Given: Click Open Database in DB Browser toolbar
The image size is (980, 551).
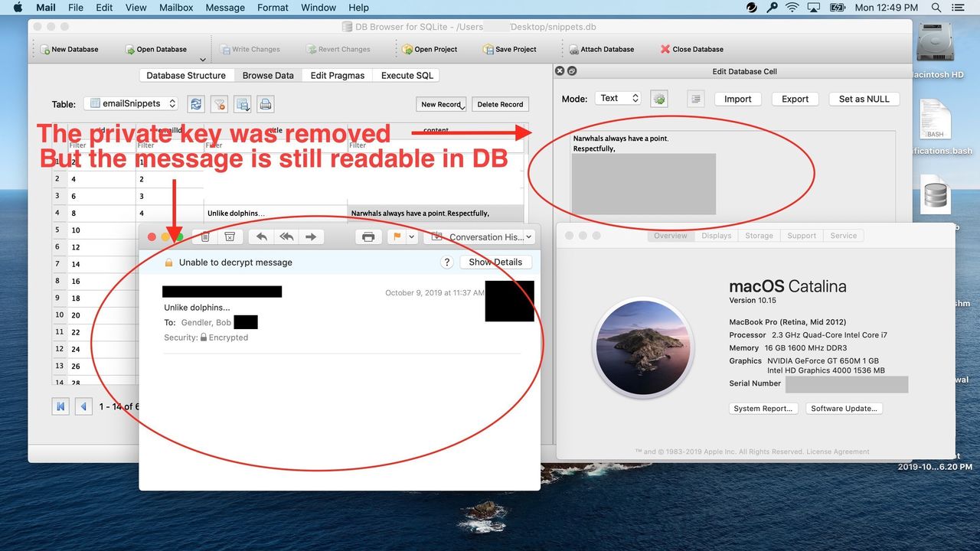Looking at the screenshot, I should click(x=155, y=49).
